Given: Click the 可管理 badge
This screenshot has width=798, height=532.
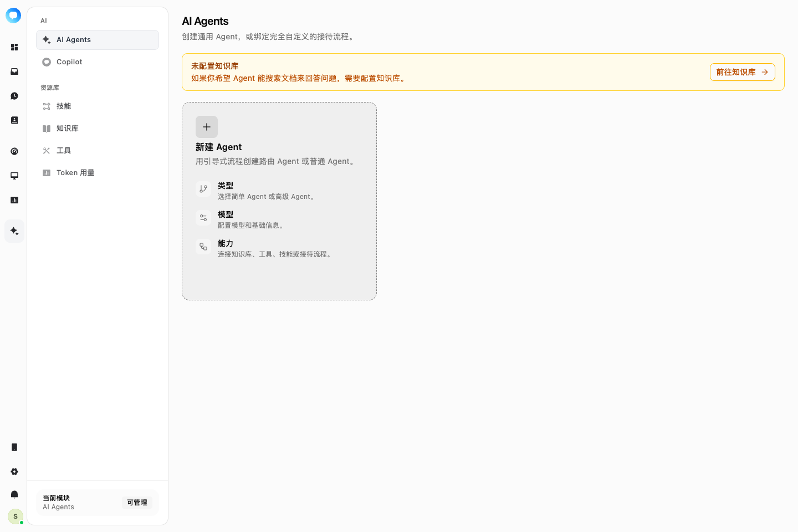Looking at the screenshot, I should point(137,503).
